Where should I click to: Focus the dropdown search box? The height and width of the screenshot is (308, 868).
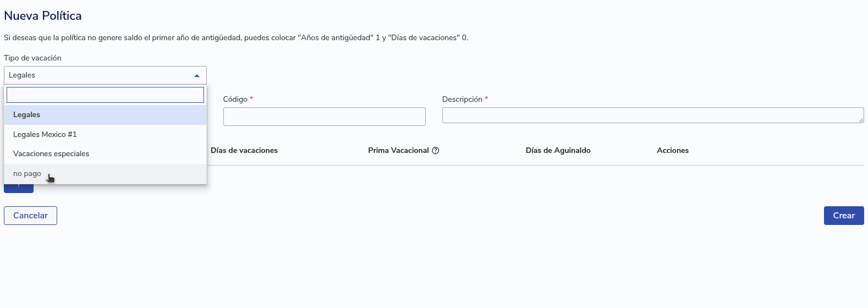click(105, 95)
